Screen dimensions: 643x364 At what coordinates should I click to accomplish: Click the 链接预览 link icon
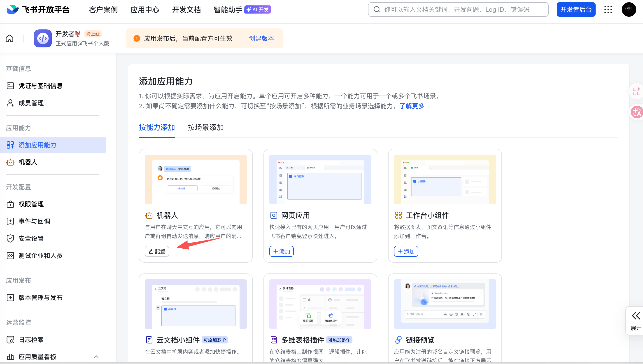point(398,340)
